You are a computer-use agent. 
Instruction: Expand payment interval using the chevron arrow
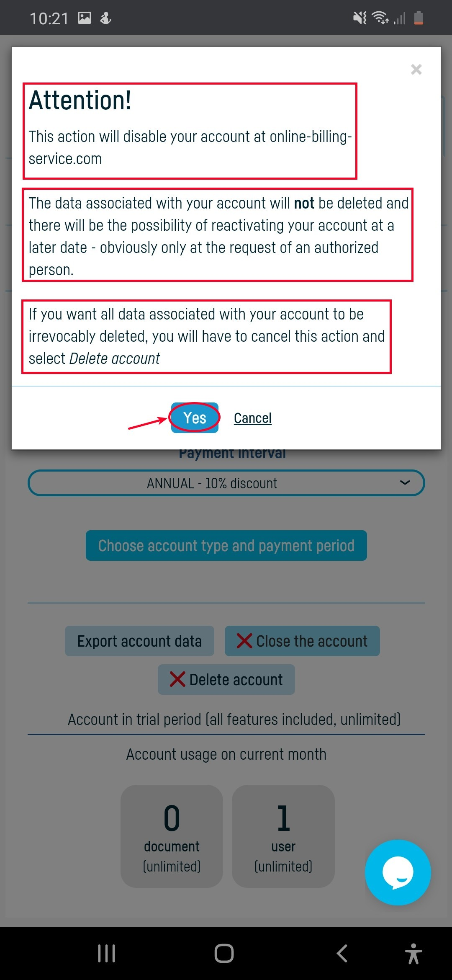point(405,483)
